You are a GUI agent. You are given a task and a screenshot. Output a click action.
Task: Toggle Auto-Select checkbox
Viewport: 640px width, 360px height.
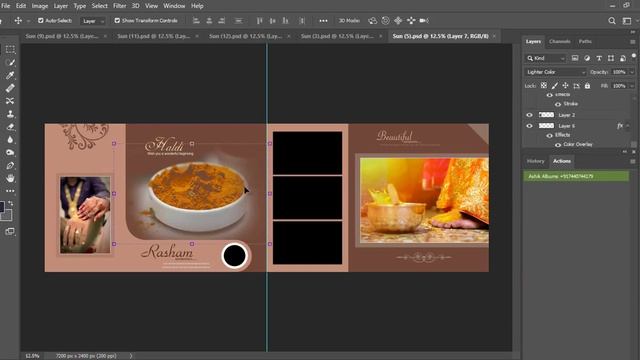(x=41, y=20)
